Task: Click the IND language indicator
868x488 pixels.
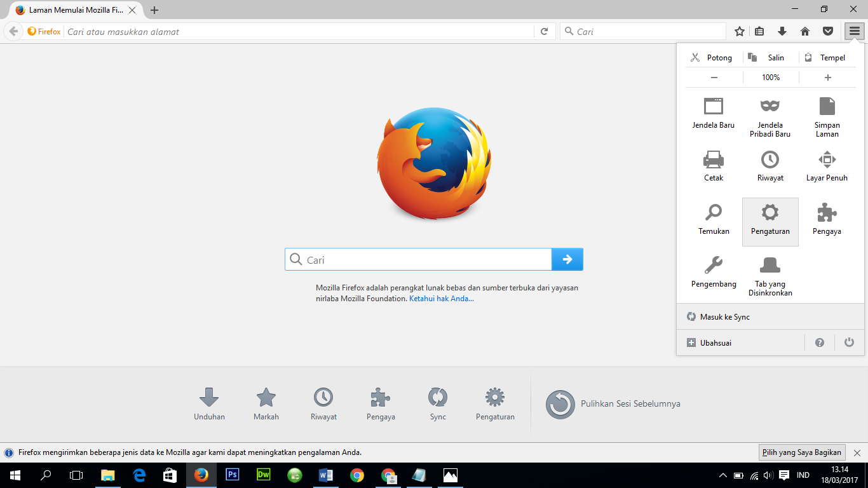Action: [803, 475]
